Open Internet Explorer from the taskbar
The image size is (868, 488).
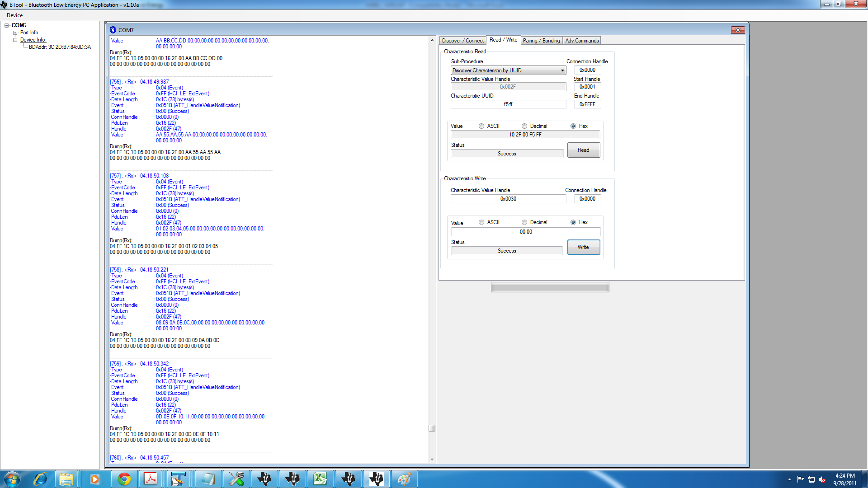coord(40,479)
